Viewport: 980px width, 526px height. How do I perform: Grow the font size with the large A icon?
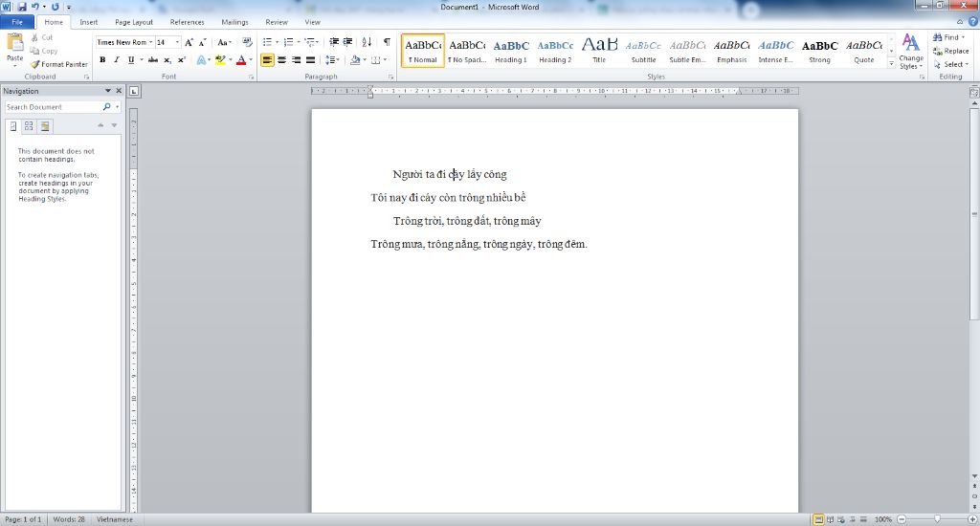tap(189, 42)
